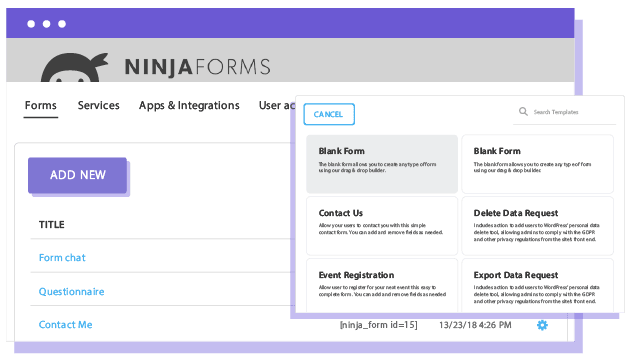631x361 pixels.
Task: Open the Contact Me form link
Action: (x=65, y=325)
